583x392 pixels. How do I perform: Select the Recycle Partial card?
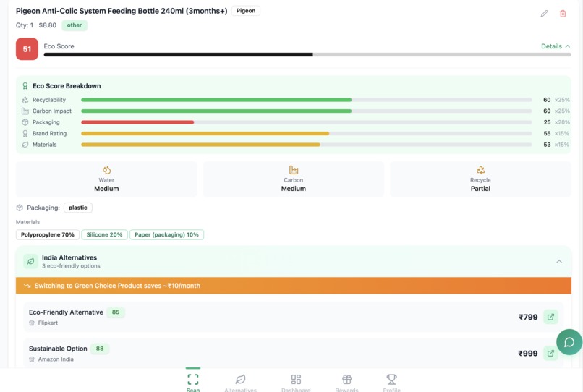tap(480, 179)
